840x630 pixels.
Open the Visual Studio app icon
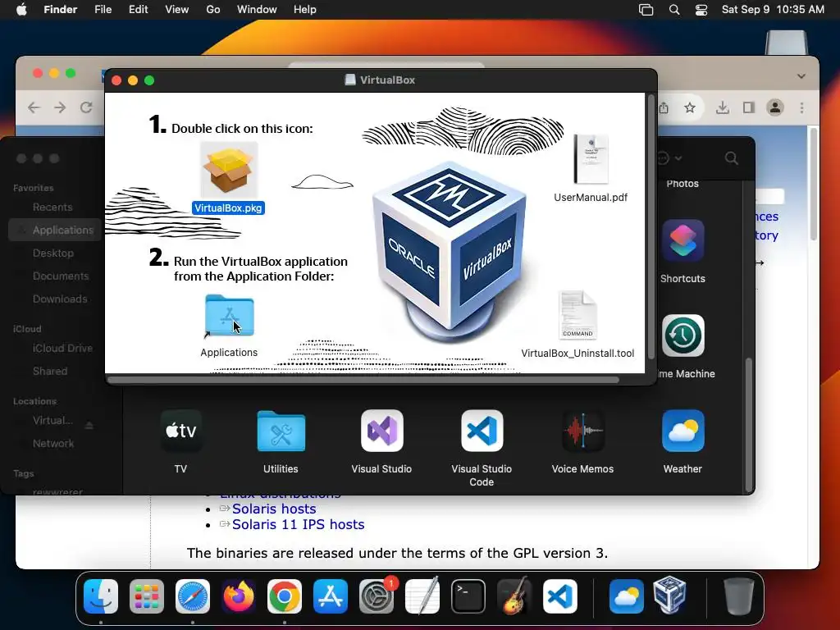click(x=381, y=431)
